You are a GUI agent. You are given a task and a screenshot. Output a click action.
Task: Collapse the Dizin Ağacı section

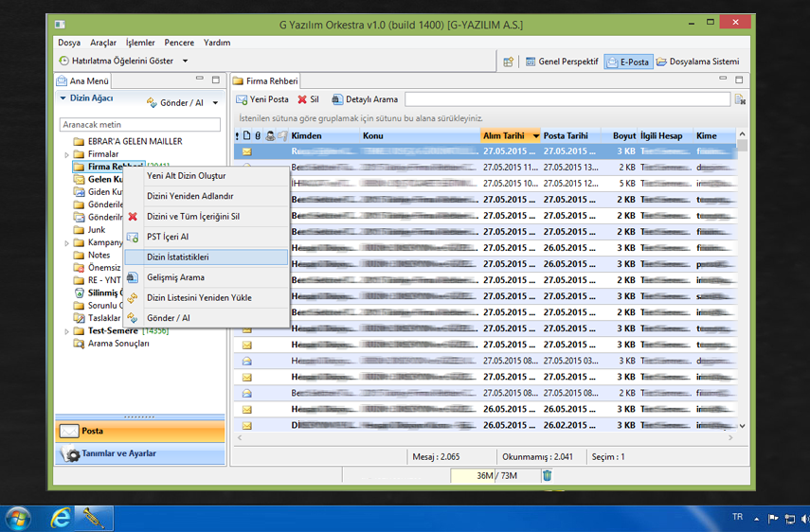coord(63,98)
